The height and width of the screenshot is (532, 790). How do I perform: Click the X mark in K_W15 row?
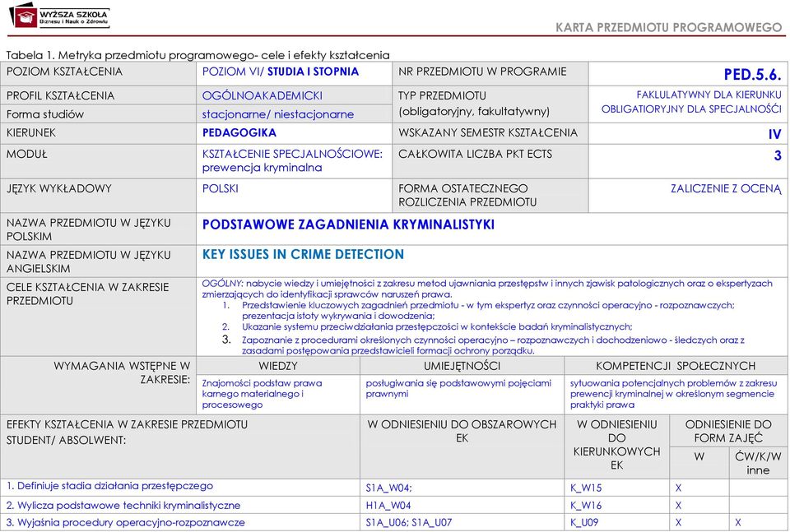[678, 488]
